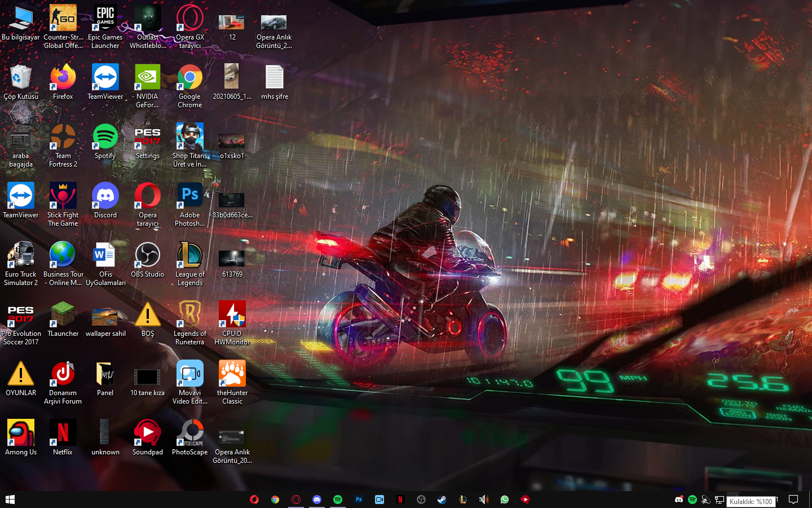Screen dimensions: 812x508
Task: Open the Epic Games Launcher desktop shortcut
Action: [105, 27]
